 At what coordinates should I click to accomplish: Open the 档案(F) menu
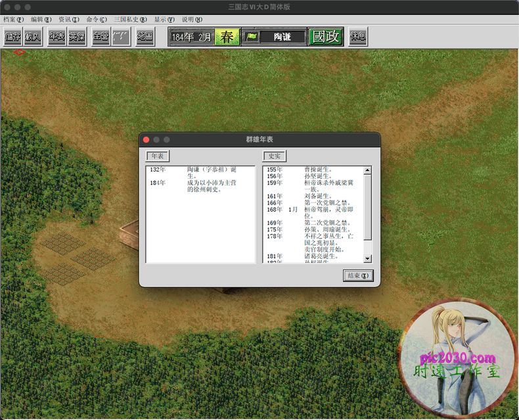[14, 20]
